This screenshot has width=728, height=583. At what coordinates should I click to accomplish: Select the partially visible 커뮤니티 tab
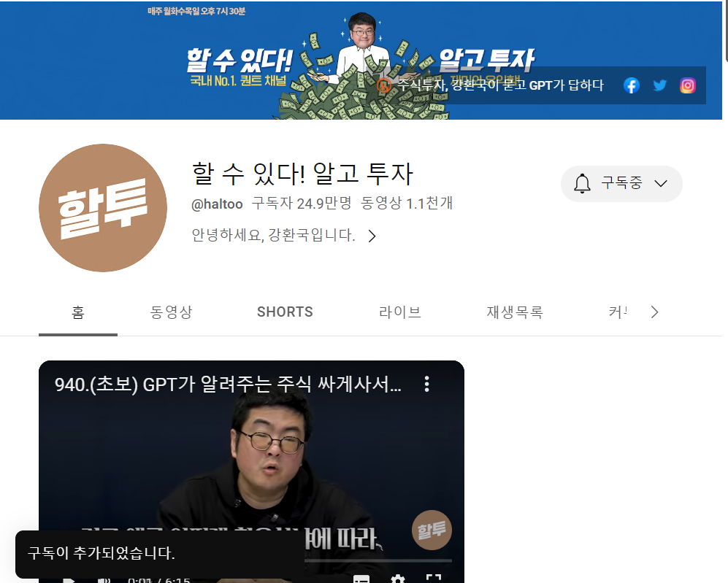point(618,312)
